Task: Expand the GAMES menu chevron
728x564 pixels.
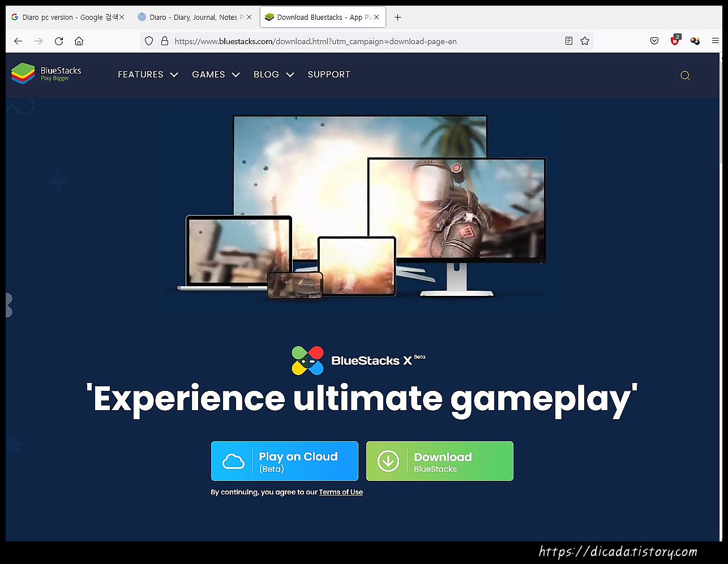Action: coord(236,75)
